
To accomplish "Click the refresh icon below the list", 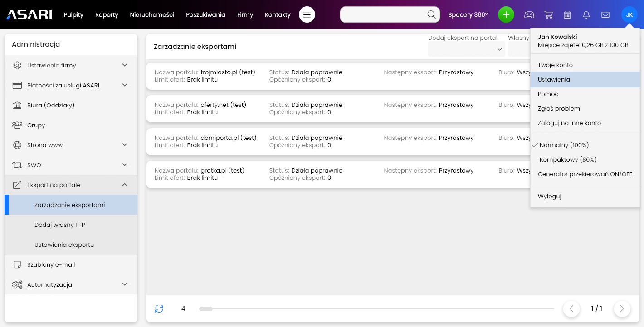I will tap(159, 308).
